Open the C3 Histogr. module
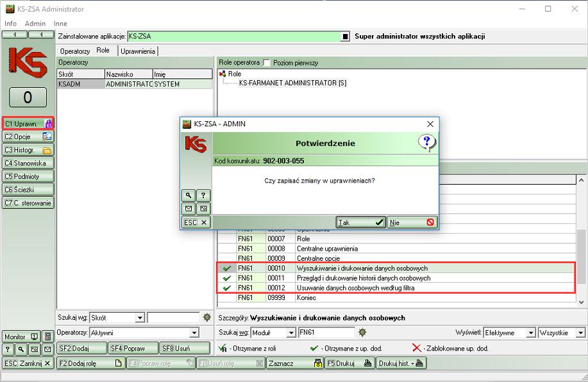The image size is (588, 382). click(28, 150)
